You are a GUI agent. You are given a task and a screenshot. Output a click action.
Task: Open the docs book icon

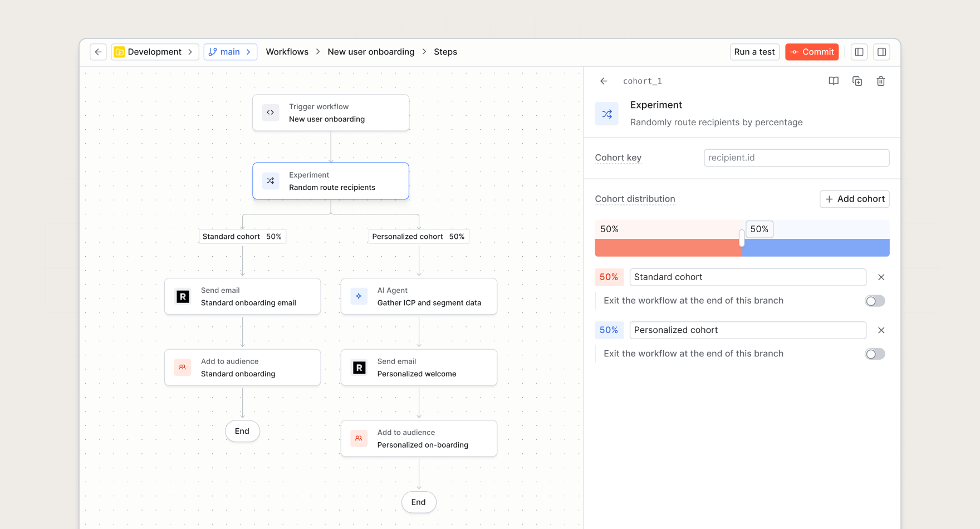(834, 81)
